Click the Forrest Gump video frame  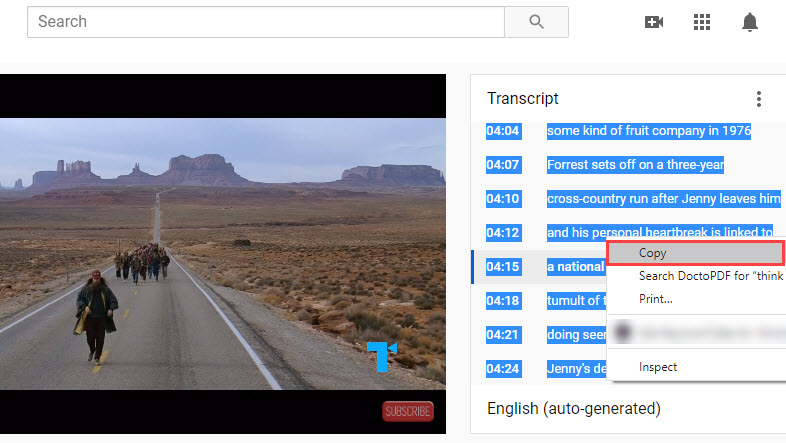(x=223, y=254)
